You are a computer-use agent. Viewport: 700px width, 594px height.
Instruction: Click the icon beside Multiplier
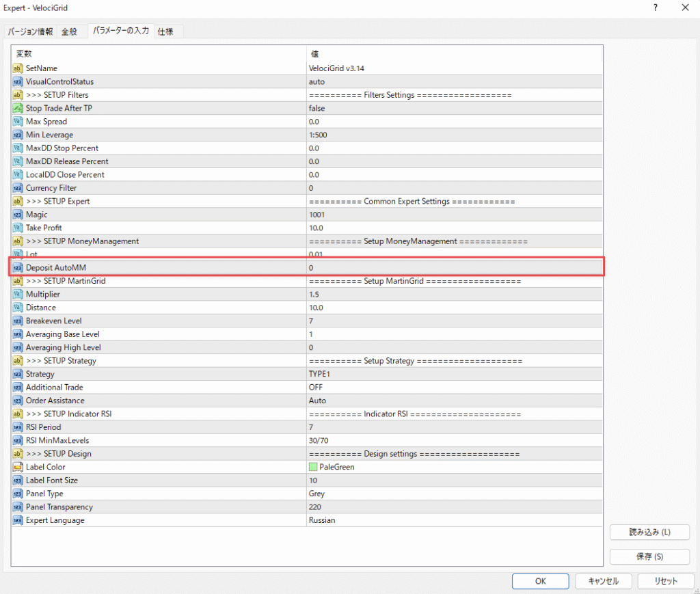17,294
